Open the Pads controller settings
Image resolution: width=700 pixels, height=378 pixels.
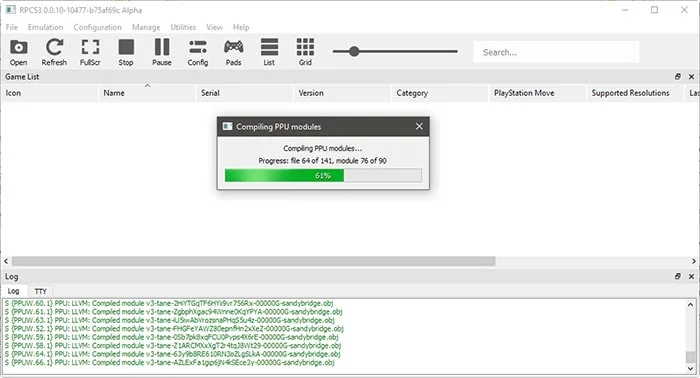coord(233,52)
